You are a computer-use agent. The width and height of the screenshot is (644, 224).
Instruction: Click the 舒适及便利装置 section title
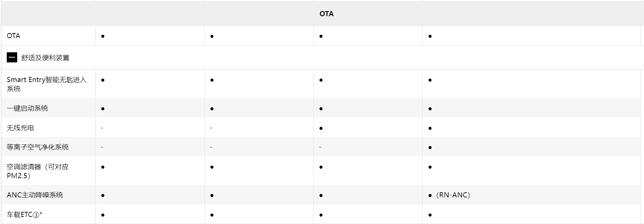pos(45,58)
